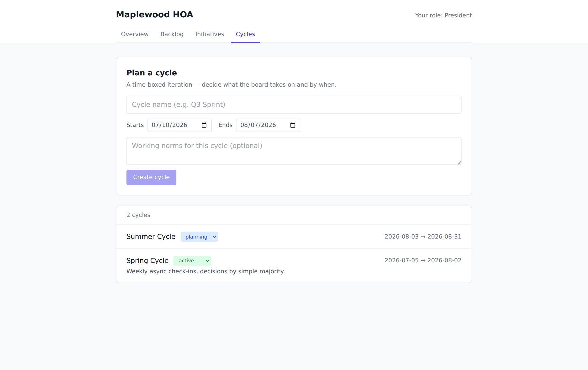Open Summer Cycle planning status dropdown
The width and height of the screenshot is (588, 370).
coord(199,237)
